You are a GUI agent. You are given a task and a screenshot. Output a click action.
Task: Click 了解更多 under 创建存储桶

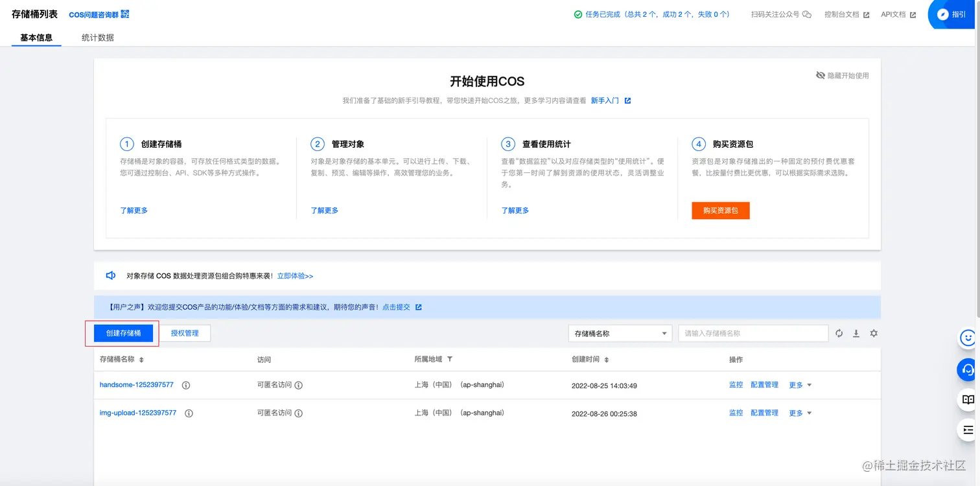click(x=134, y=211)
